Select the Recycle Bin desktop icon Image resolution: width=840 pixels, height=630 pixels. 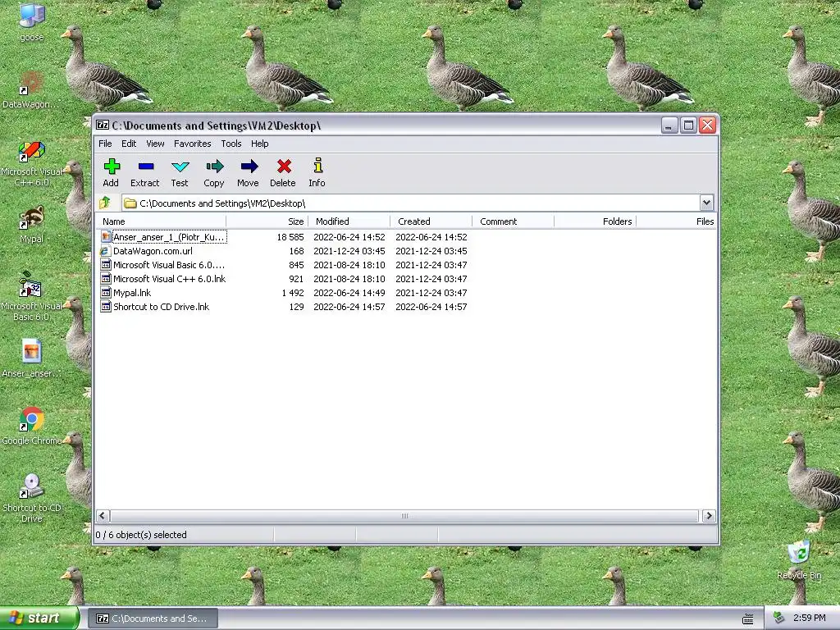799,554
